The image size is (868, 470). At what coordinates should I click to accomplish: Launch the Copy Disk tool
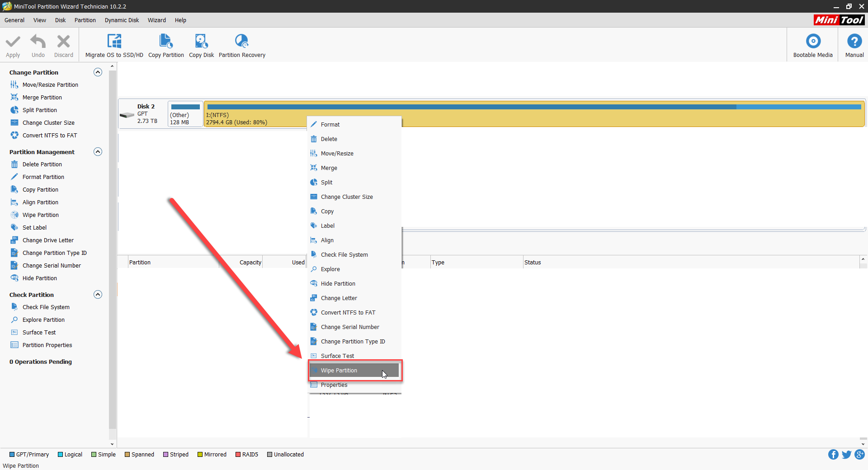click(201, 42)
